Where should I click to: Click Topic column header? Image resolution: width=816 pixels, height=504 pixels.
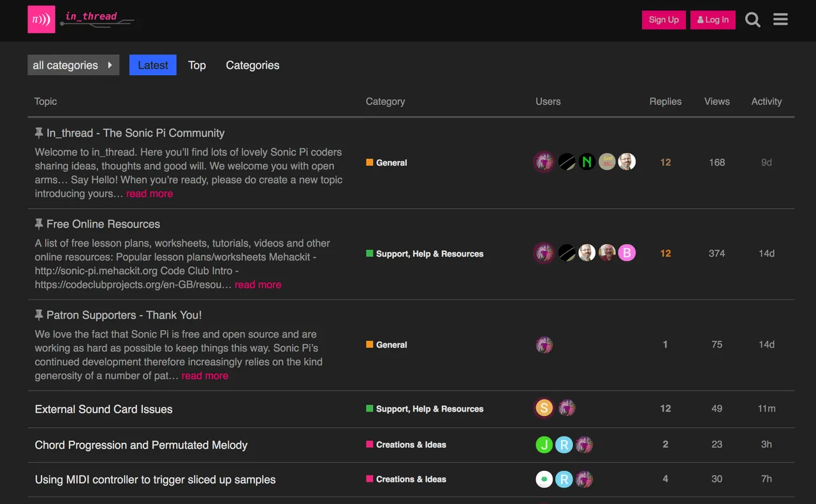[x=46, y=101]
